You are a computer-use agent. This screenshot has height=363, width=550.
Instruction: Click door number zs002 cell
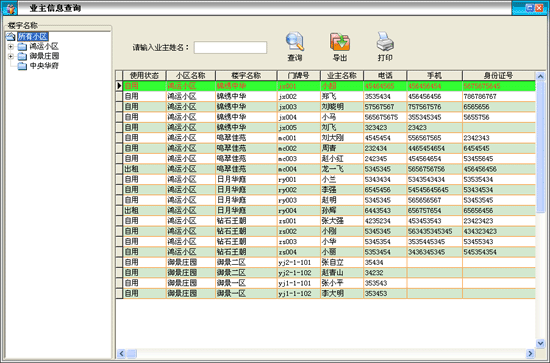[x=299, y=231]
